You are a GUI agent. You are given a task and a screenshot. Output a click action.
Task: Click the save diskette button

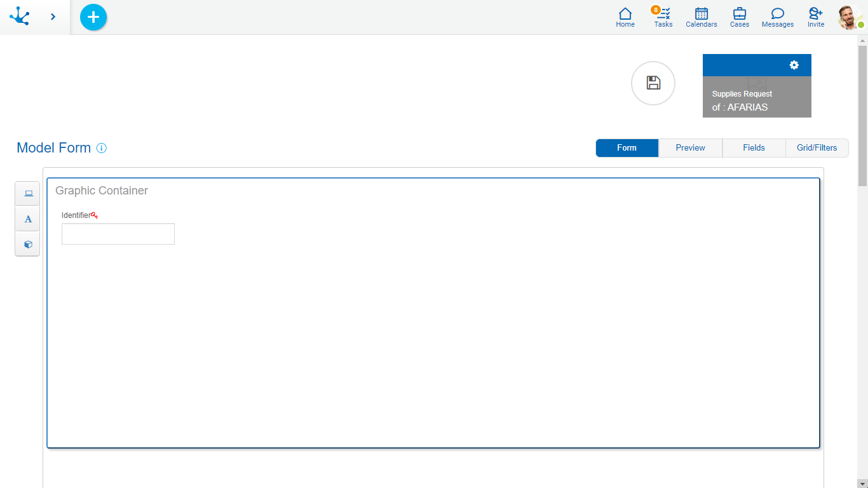pyautogui.click(x=653, y=83)
